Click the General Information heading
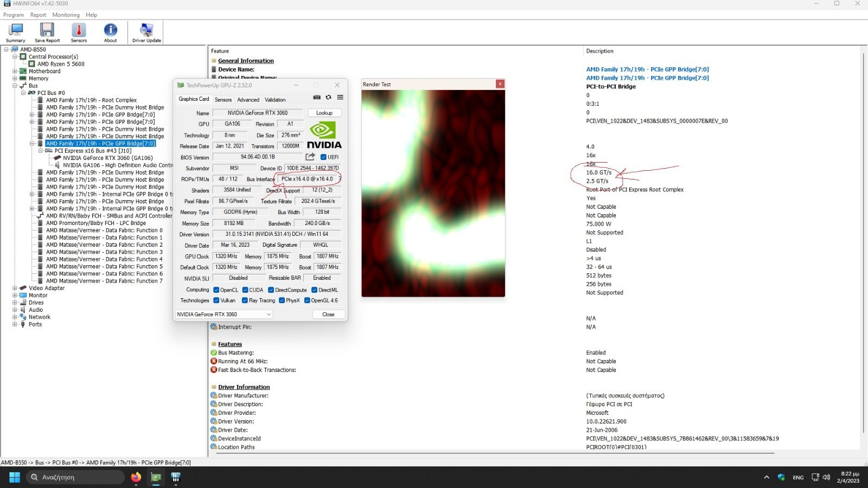This screenshot has width=868, height=488. click(246, 61)
